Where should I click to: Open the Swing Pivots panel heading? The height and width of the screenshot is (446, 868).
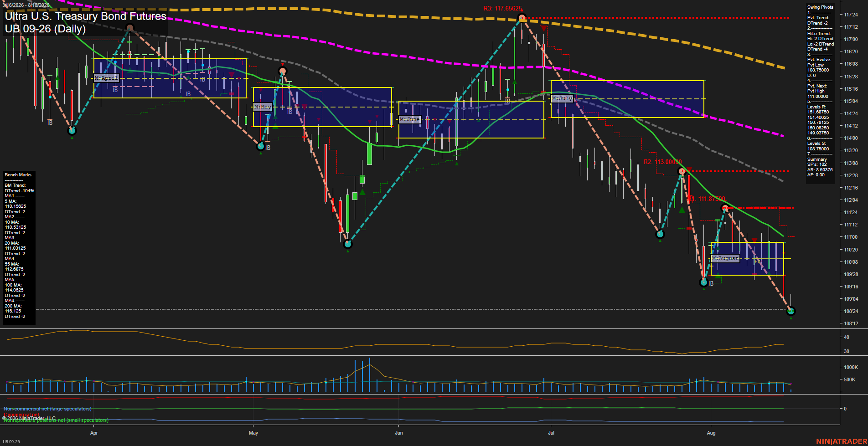point(820,7)
